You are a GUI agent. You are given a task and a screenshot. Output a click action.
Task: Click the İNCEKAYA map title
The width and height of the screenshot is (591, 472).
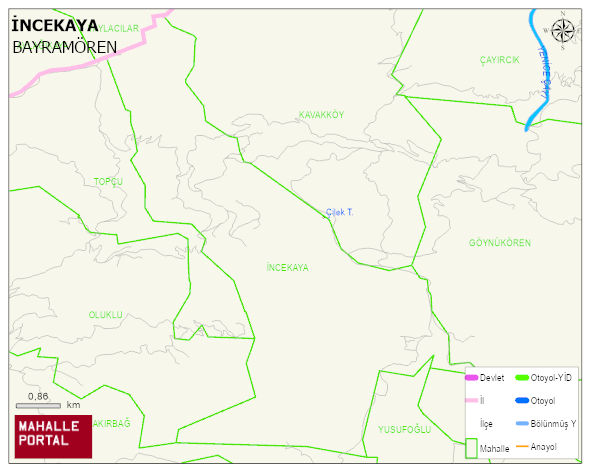tap(55, 26)
